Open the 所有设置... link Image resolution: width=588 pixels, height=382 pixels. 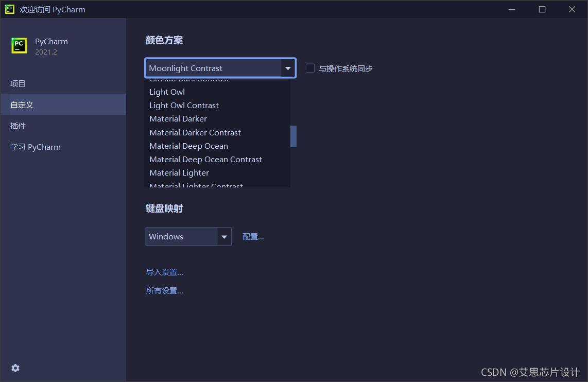(x=165, y=291)
